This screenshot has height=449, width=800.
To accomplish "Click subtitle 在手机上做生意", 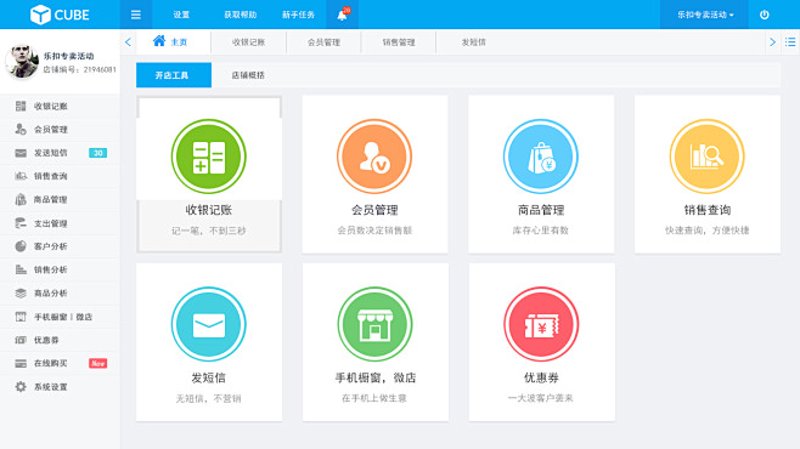I will pos(374,398).
